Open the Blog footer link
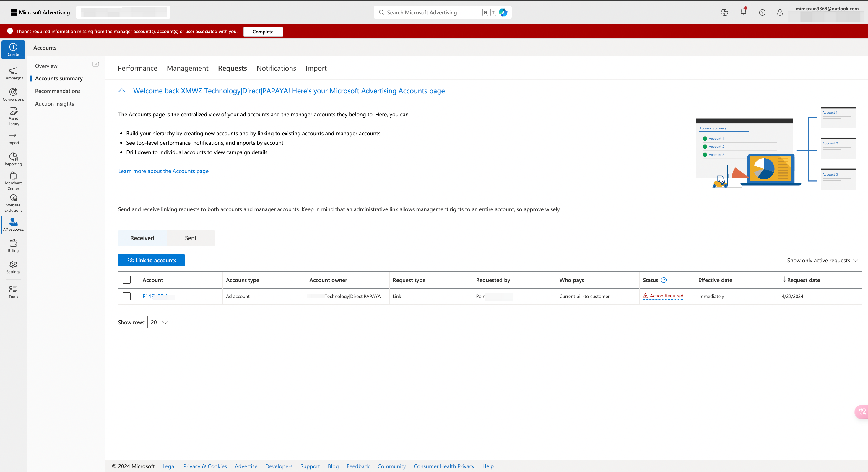Screen dimensions: 868x472 click(333, 466)
